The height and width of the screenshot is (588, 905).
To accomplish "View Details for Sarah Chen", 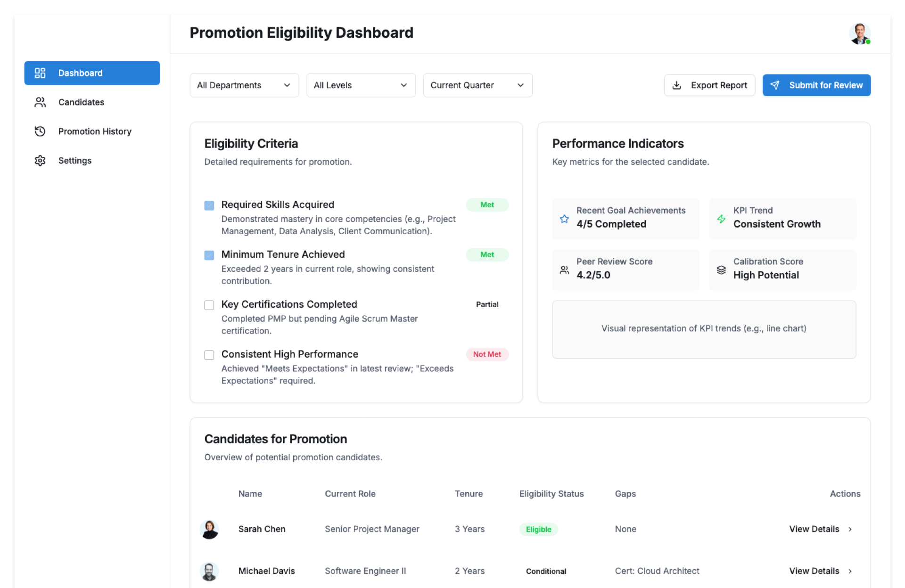I will point(820,529).
